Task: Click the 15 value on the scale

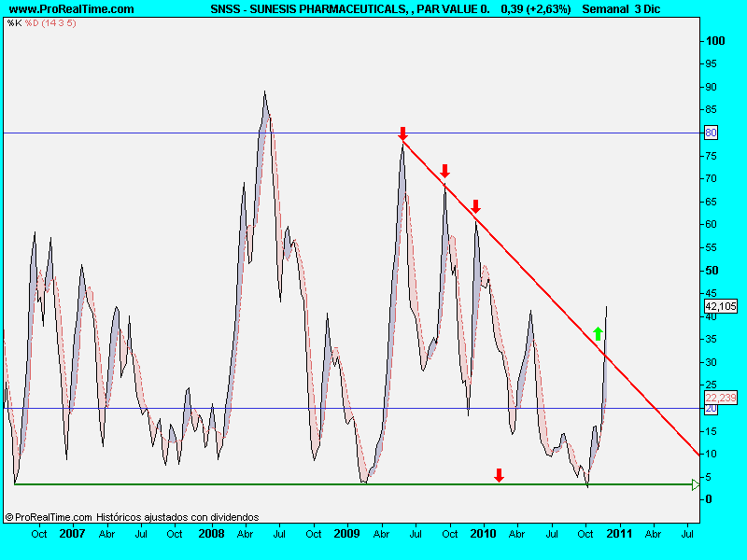Action: pos(711,431)
